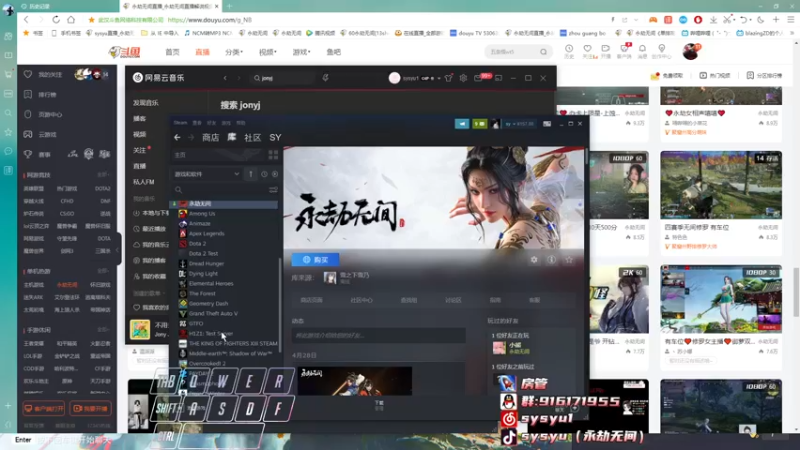Click Douyu 客户端打开 button
The image size is (800, 450).
(x=44, y=408)
